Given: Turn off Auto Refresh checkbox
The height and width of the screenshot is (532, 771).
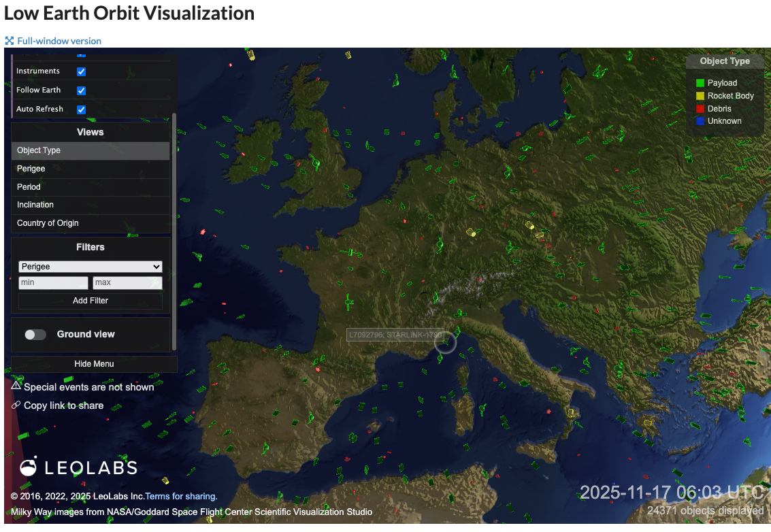Looking at the screenshot, I should (x=81, y=110).
